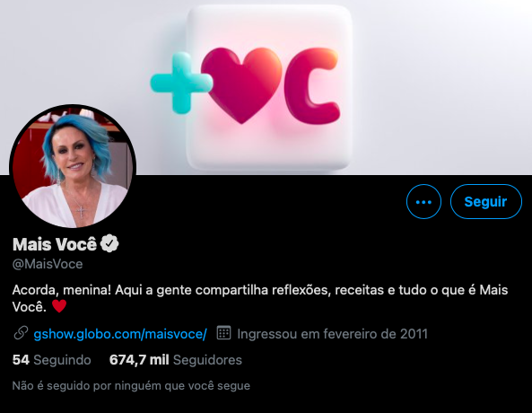Click the chain link icon beside the website
This screenshot has width=532, height=413.
[x=21, y=333]
